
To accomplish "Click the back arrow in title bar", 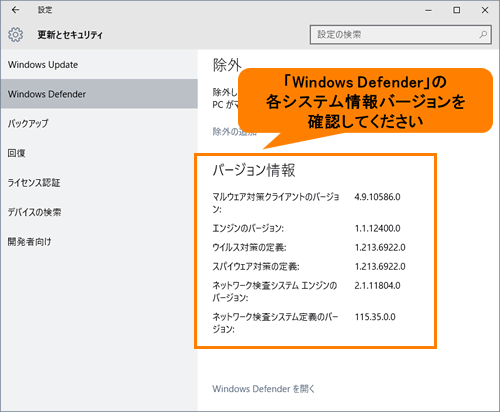I will click(15, 10).
